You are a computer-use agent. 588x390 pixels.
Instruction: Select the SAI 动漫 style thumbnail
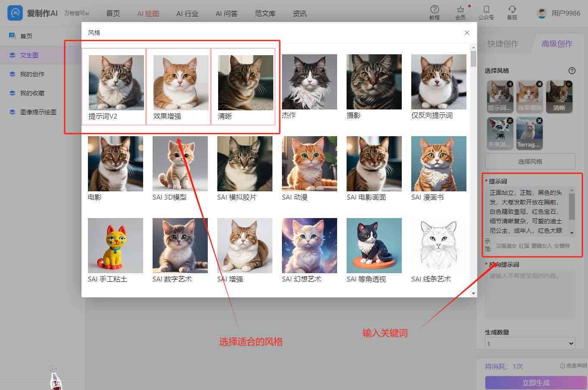[x=310, y=164]
